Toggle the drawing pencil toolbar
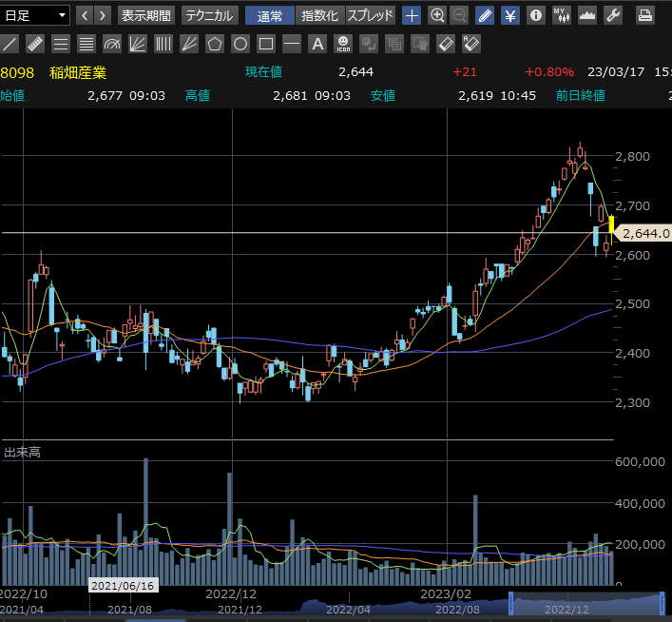 (485, 16)
